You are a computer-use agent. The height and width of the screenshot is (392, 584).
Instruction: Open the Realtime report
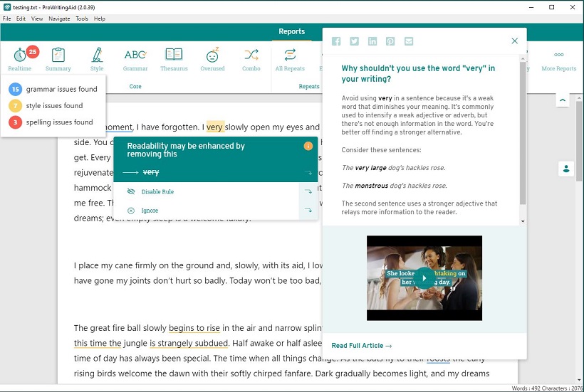coord(20,59)
